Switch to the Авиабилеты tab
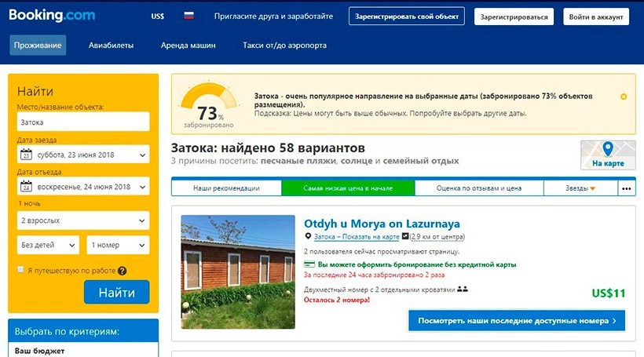The image size is (644, 357). (x=111, y=46)
